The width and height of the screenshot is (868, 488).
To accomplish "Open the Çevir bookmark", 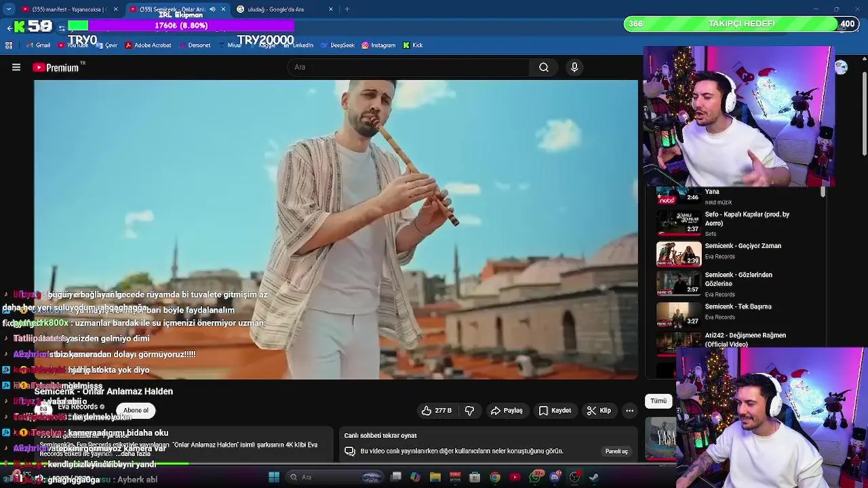I will coord(107,45).
